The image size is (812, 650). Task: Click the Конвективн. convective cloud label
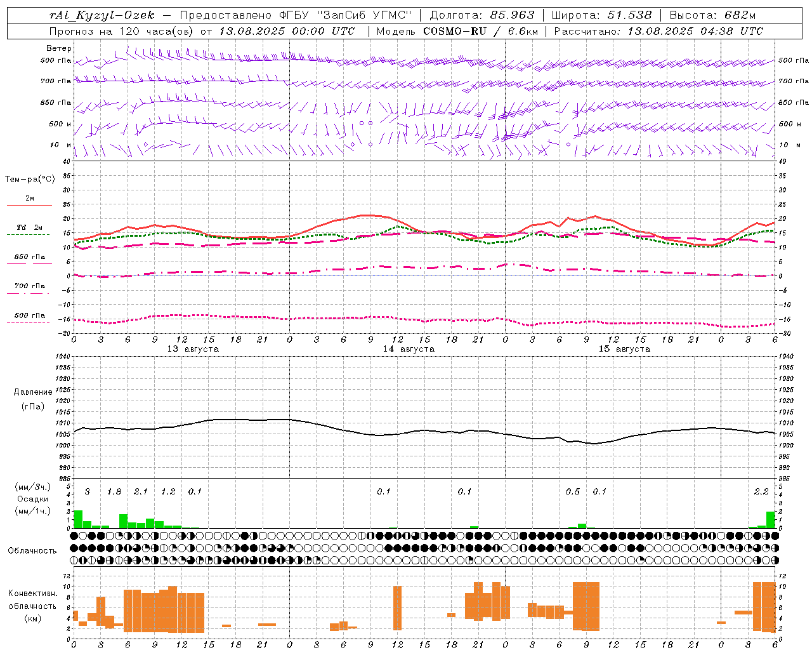coord(32,594)
